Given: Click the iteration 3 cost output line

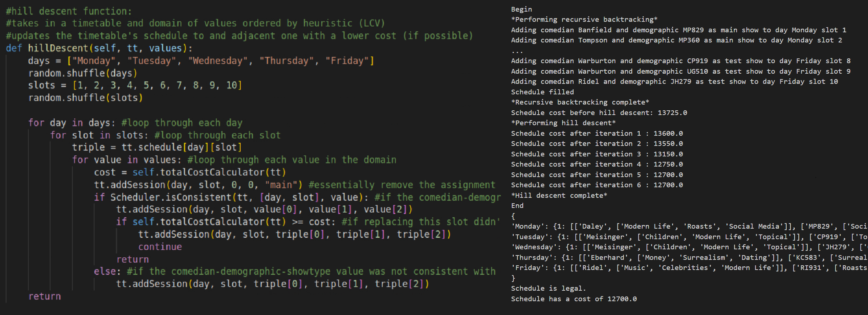Looking at the screenshot, I should click(x=597, y=154).
